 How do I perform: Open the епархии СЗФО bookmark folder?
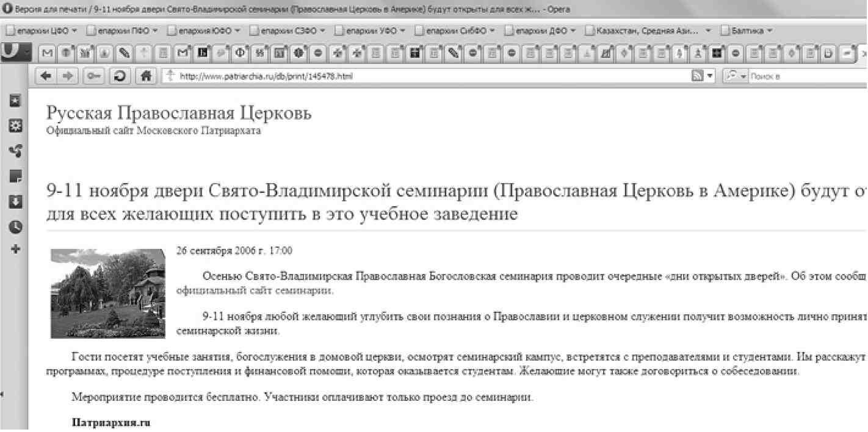(x=288, y=30)
